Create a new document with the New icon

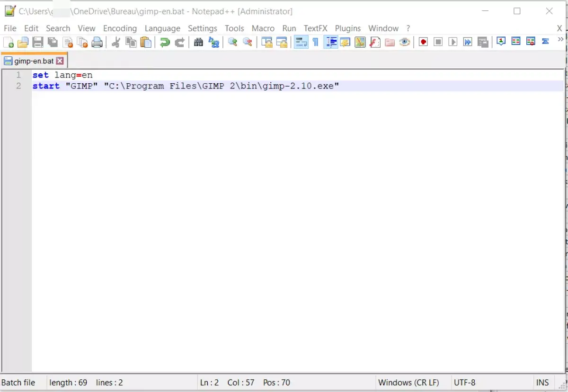(9, 43)
